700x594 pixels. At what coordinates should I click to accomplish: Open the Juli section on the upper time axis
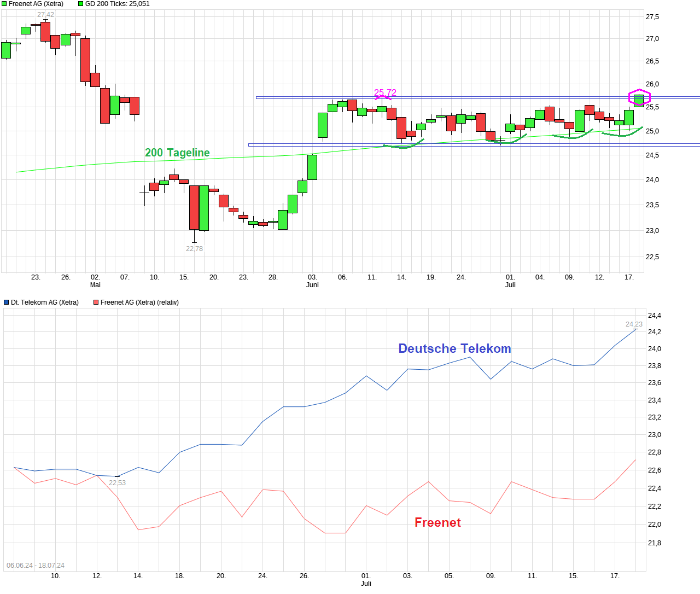pos(510,284)
